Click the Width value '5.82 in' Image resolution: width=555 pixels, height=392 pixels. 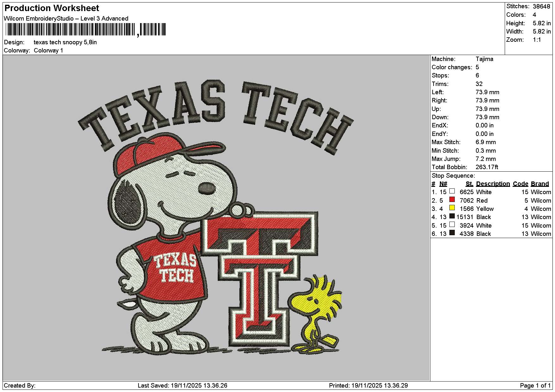(x=542, y=31)
